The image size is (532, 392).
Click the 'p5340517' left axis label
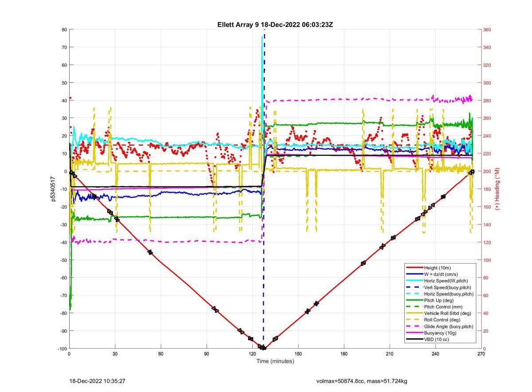(52, 189)
